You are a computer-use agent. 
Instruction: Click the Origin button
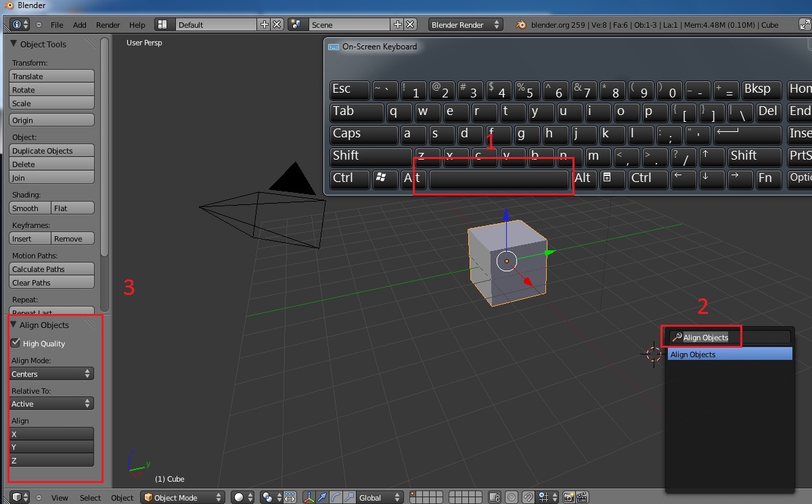[51, 120]
